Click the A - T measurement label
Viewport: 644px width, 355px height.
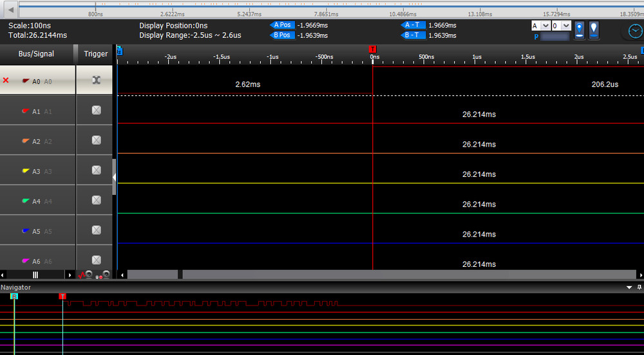413,25
